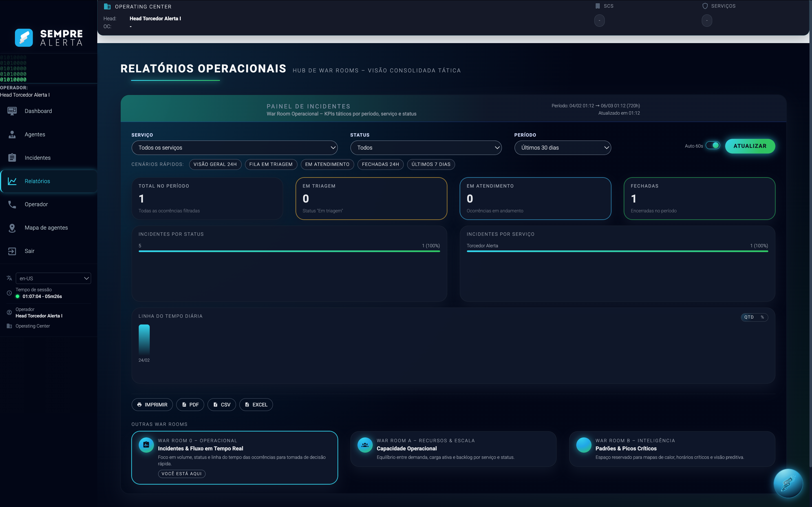The height and width of the screenshot is (507, 812).
Task: Export report using the PDF button
Action: (190, 405)
